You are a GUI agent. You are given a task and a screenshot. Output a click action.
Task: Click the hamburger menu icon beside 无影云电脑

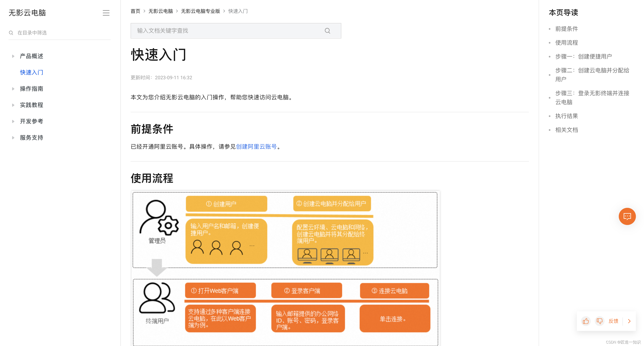click(x=106, y=13)
